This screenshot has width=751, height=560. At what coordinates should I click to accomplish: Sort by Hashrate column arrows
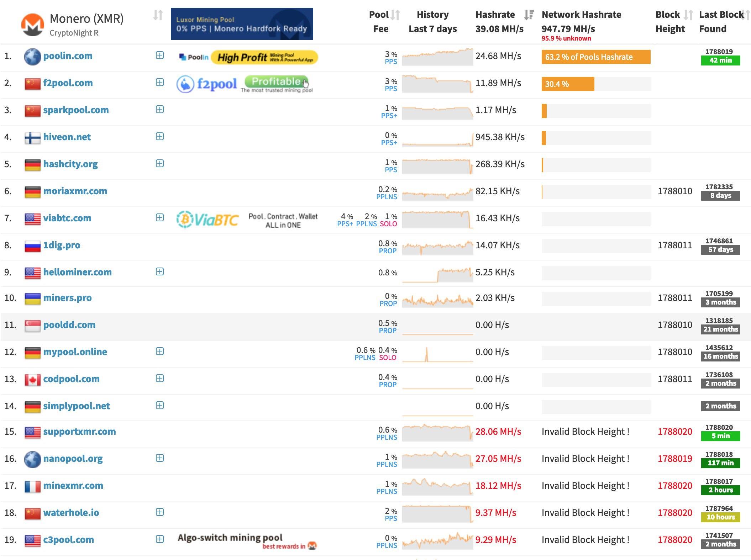click(x=529, y=15)
